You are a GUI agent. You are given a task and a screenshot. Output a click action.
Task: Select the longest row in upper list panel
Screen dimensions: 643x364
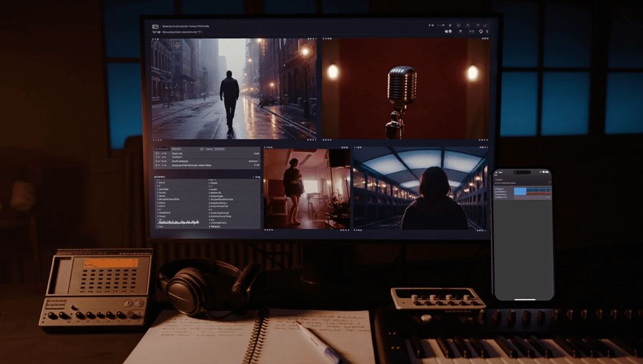point(207,166)
